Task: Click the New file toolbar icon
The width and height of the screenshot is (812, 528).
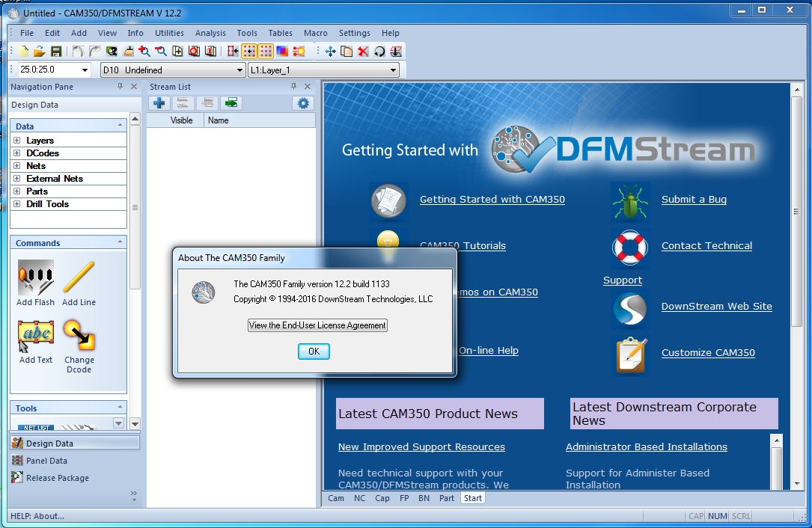Action: pyautogui.click(x=23, y=52)
